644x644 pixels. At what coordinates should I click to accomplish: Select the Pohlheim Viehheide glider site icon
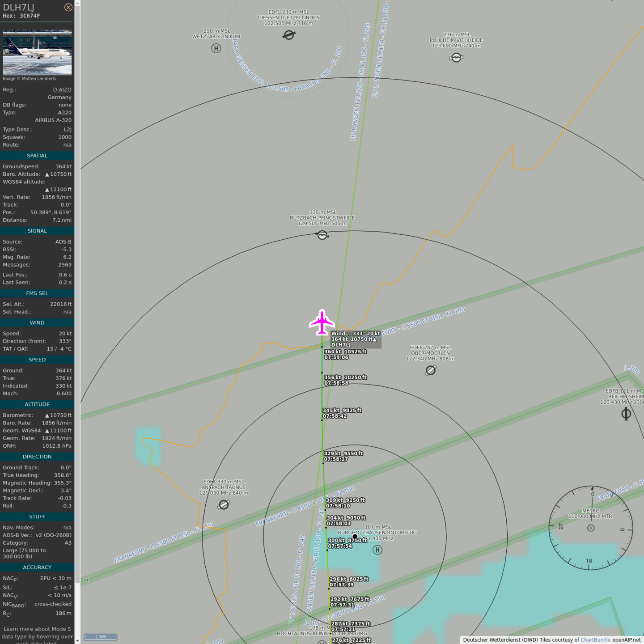click(456, 58)
